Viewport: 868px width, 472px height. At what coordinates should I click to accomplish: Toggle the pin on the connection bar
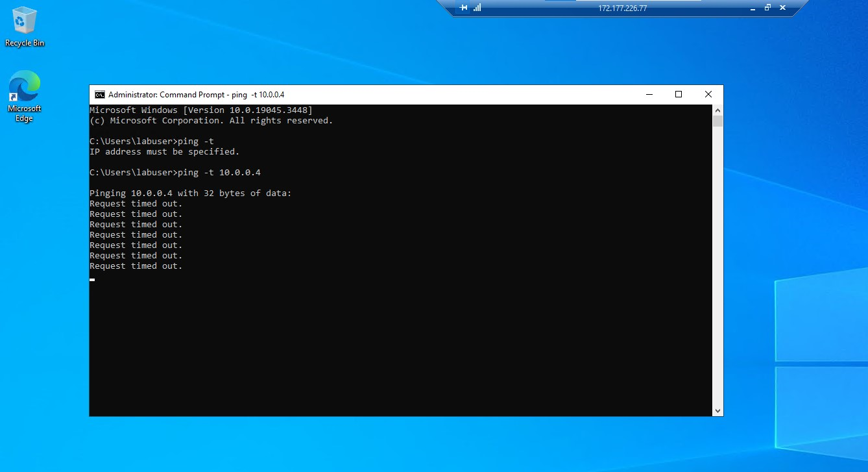tap(463, 8)
